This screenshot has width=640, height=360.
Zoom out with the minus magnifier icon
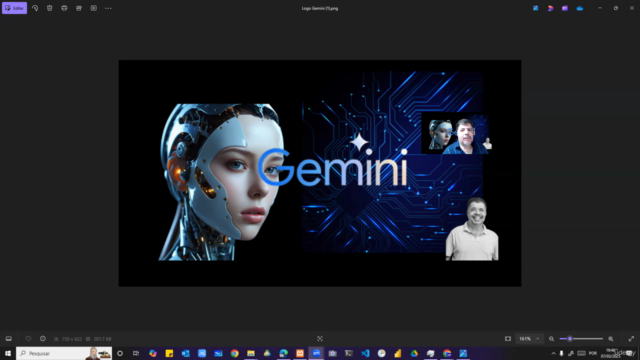point(551,339)
